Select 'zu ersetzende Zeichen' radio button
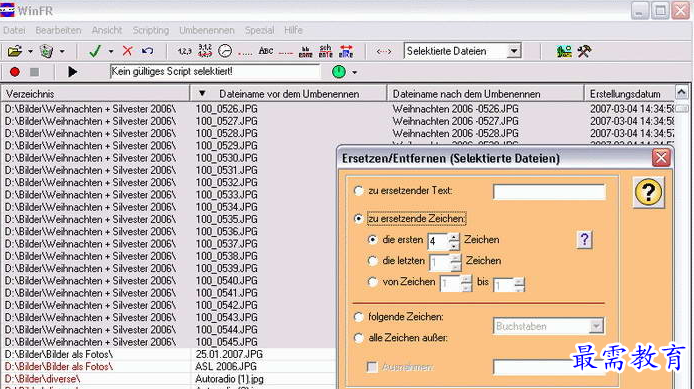The height and width of the screenshot is (389, 694). coord(359,219)
